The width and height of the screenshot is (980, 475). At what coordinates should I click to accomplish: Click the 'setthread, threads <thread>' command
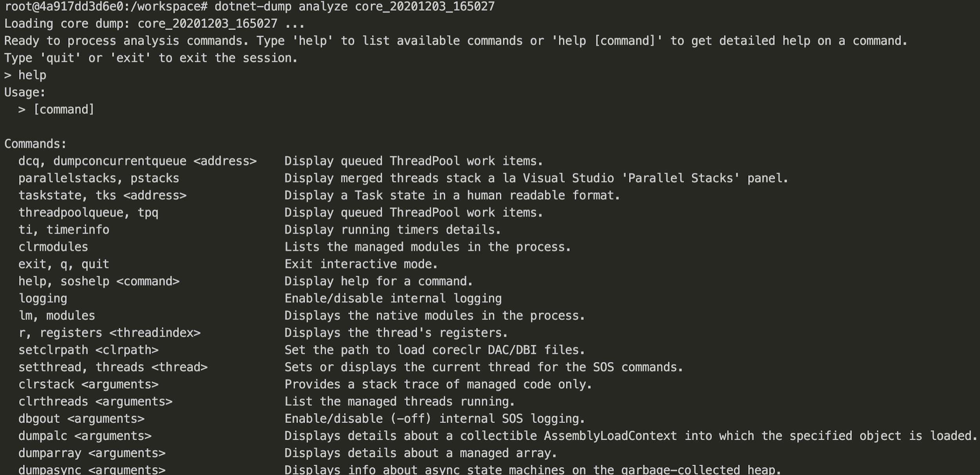tap(113, 368)
